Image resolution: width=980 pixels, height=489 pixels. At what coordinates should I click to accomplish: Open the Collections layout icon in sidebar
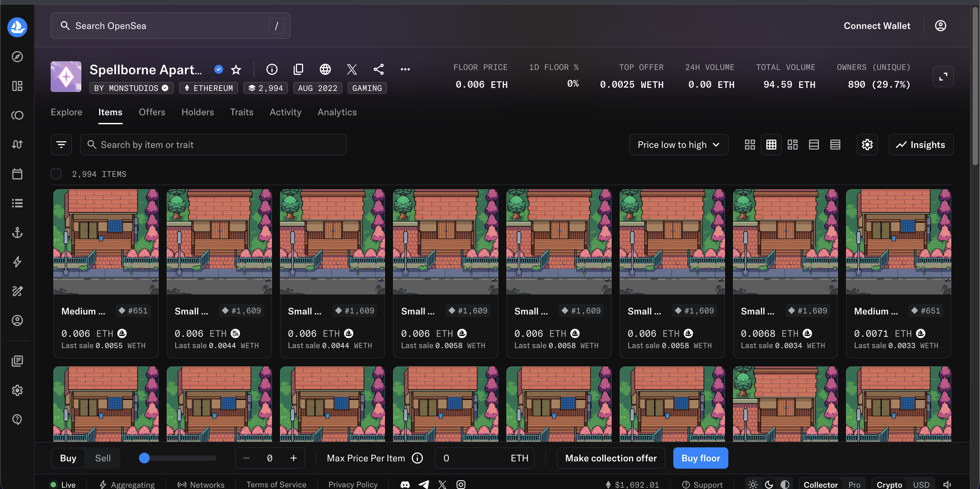point(17,86)
